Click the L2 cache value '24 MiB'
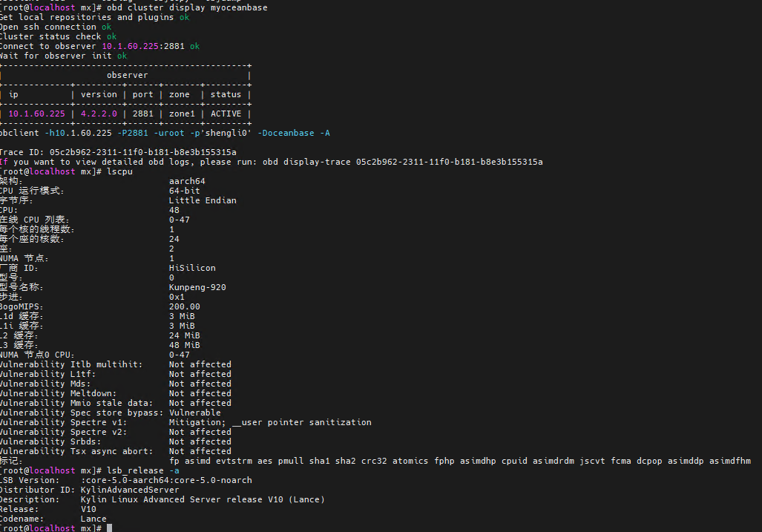762x532 pixels. 185,335
